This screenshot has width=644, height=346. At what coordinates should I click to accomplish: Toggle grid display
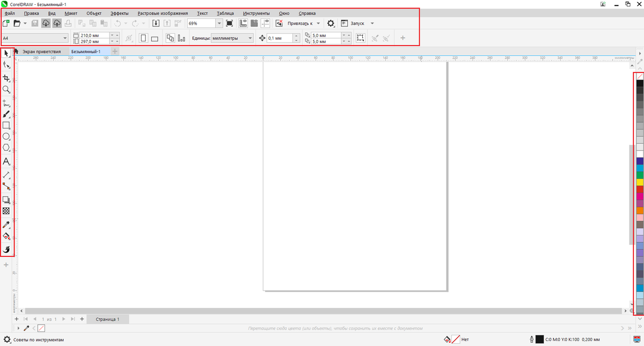(x=254, y=23)
